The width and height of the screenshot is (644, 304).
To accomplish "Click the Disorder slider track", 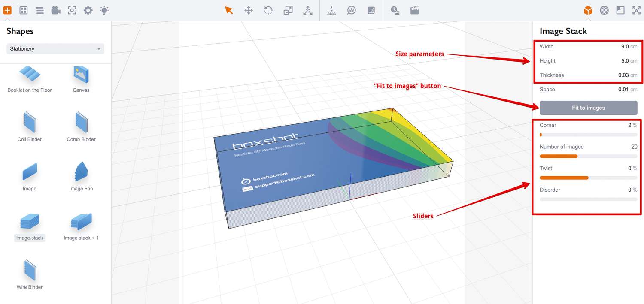I will coord(588,199).
